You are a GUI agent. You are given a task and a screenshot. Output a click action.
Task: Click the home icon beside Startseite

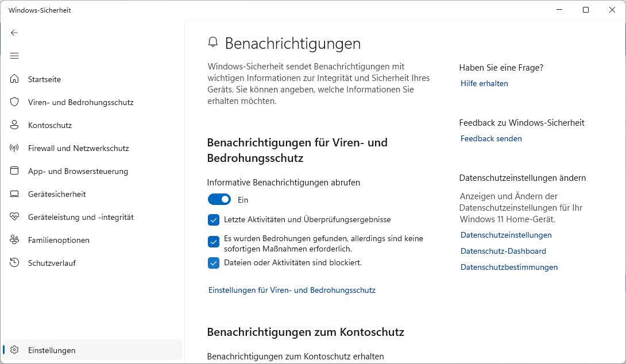[14, 79]
